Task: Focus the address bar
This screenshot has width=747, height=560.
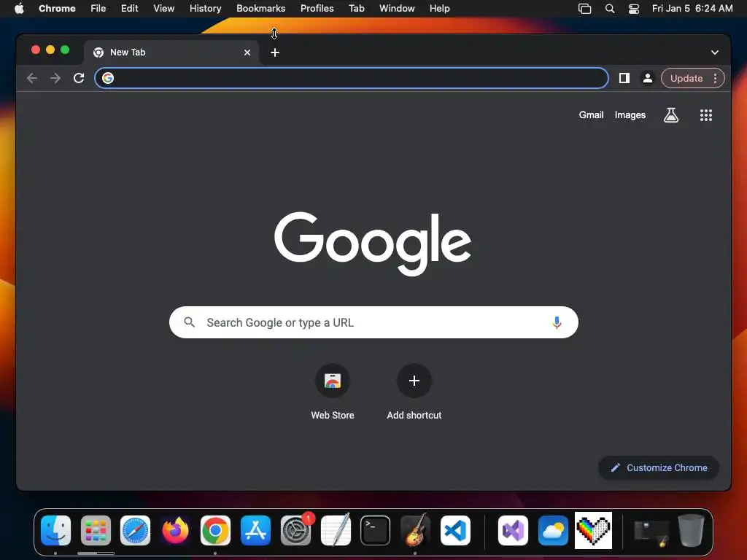Action: click(352, 78)
